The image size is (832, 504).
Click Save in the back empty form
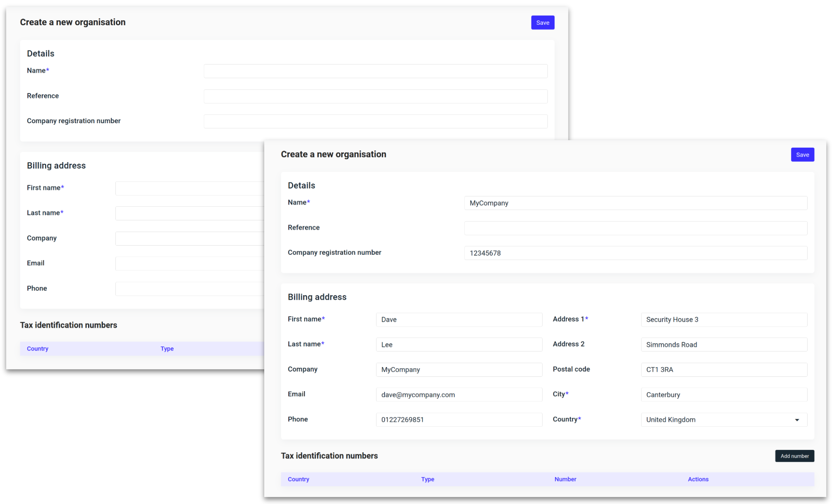(543, 23)
